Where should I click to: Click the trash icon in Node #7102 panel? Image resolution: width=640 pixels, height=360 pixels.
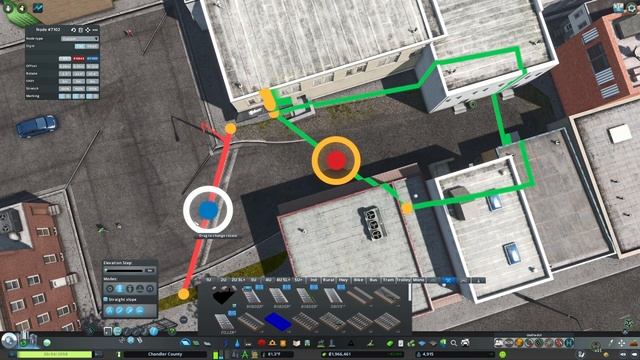pyautogui.click(x=80, y=30)
